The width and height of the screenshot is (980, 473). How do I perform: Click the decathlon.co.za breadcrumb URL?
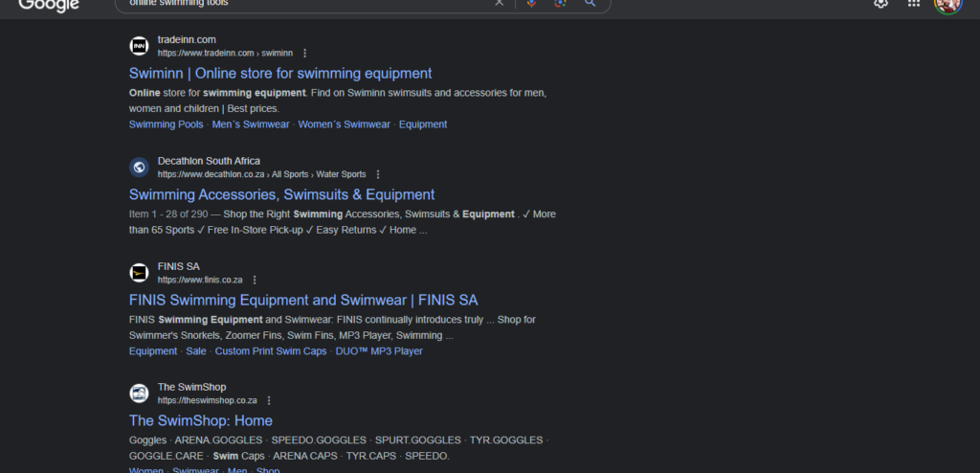[x=261, y=174]
